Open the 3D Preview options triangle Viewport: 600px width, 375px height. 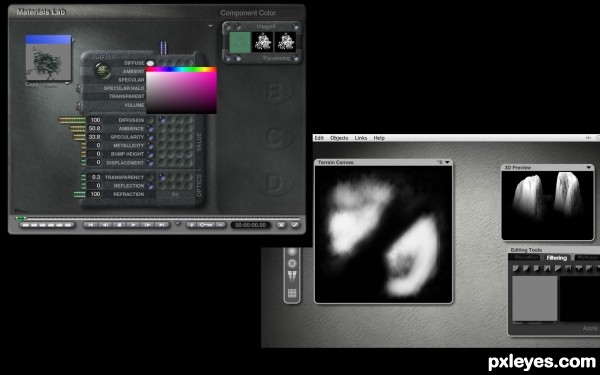(x=589, y=168)
